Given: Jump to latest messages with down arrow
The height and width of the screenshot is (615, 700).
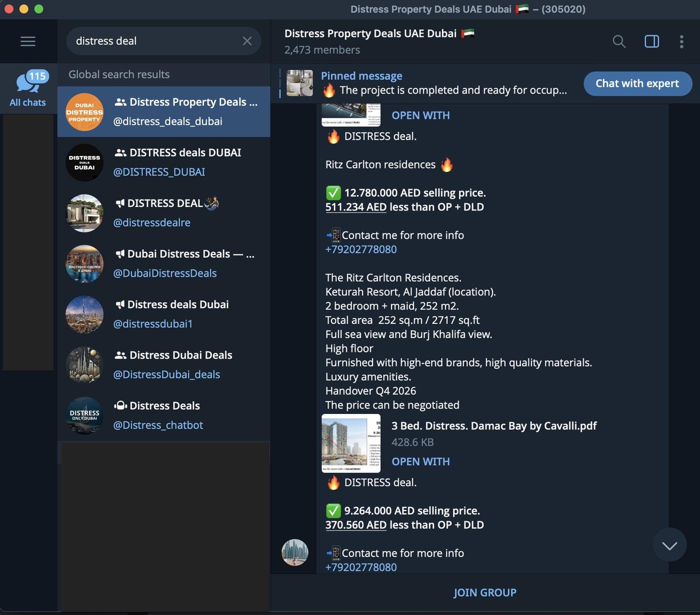Looking at the screenshot, I should point(669,545).
